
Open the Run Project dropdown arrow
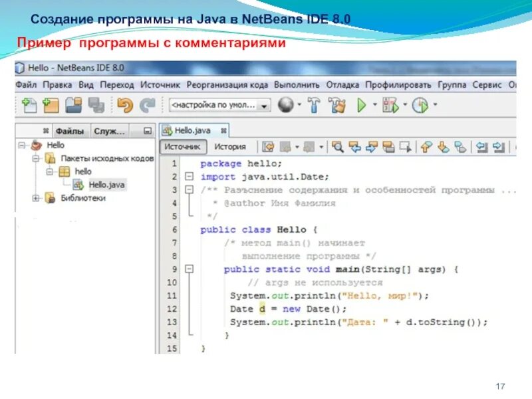click(x=375, y=105)
